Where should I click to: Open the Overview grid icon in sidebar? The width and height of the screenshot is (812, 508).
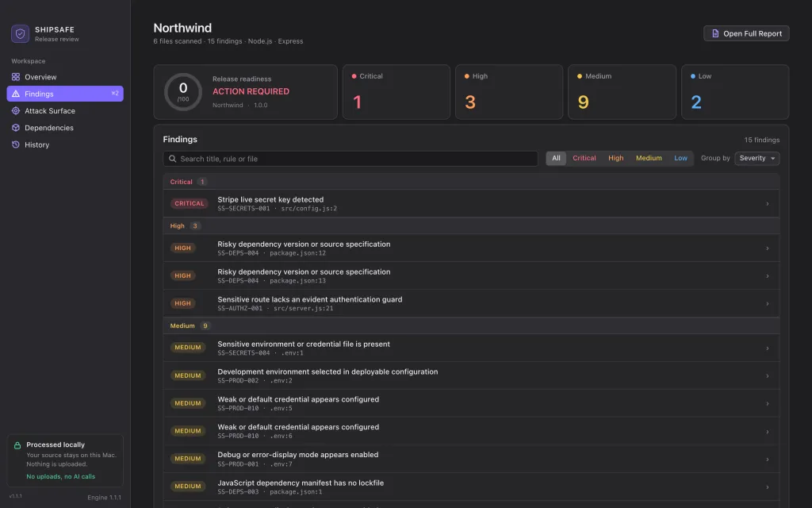(16, 77)
